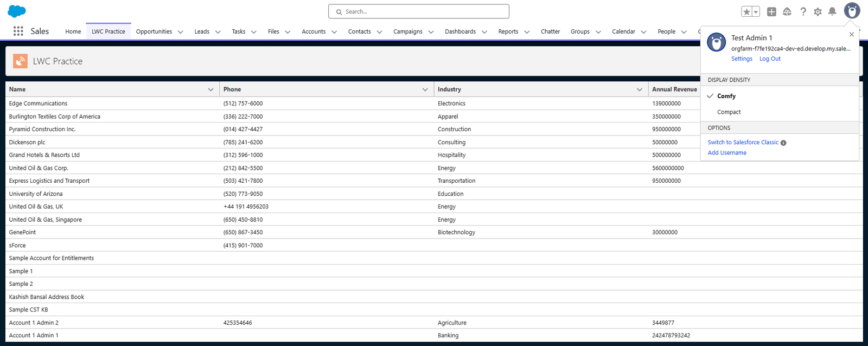Close the user profile popup

coord(852,35)
